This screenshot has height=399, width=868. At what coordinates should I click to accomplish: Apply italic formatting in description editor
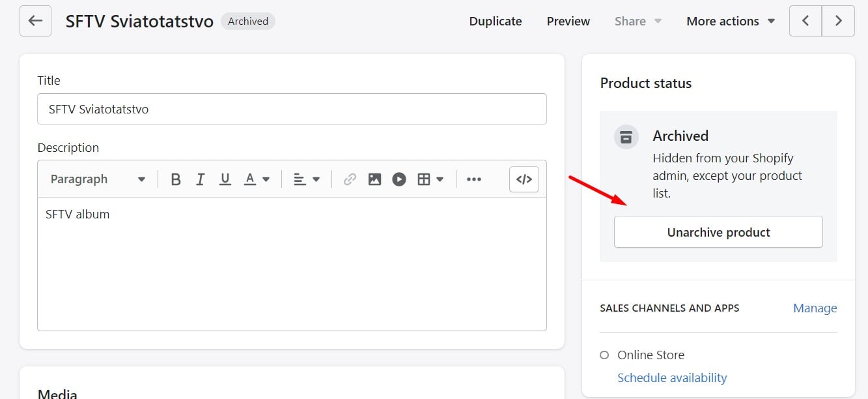point(201,179)
